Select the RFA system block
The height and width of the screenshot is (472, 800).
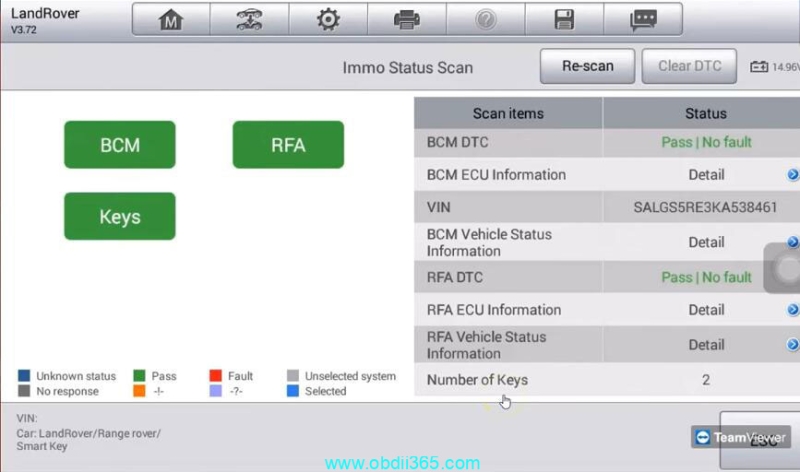click(288, 145)
